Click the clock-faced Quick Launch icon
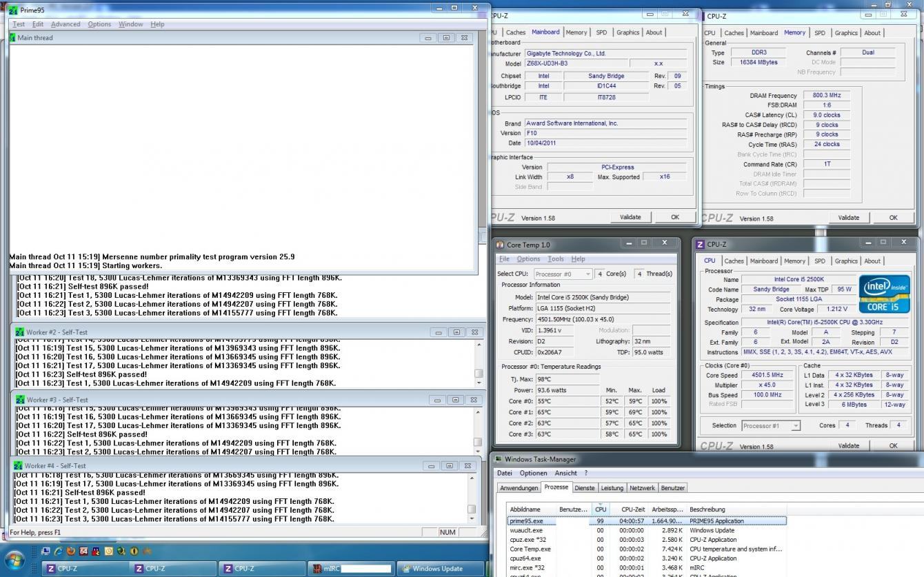924x577 pixels. click(109, 551)
